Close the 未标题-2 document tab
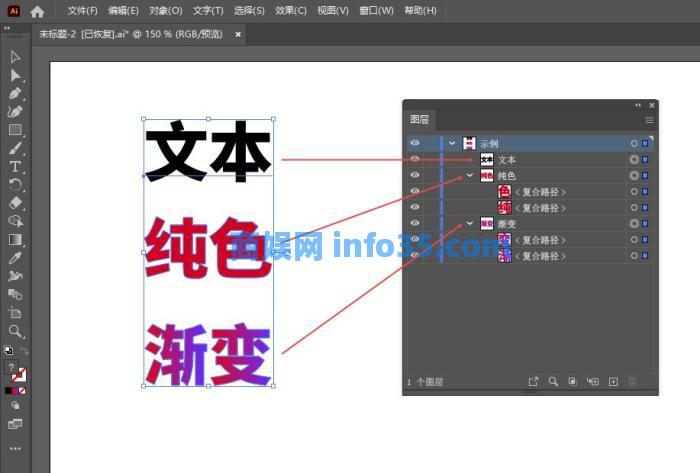This screenshot has width=700, height=473. pos(238,34)
